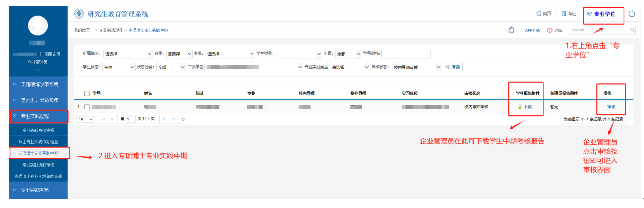Image resolution: width=644 pixels, height=208 pixels.
Task: Open the 审核状态 dropdown
Action: pos(417,67)
